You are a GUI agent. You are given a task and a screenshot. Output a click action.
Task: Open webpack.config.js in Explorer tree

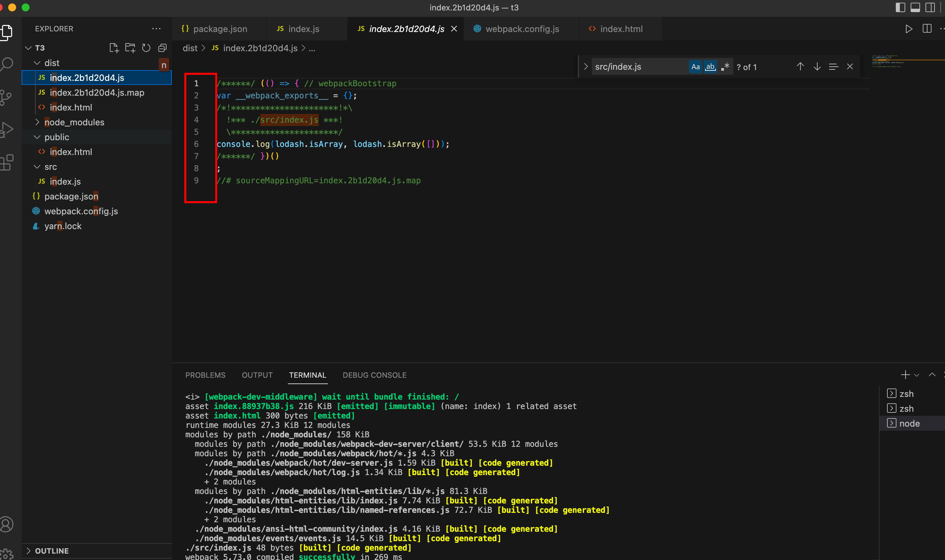(x=97, y=211)
